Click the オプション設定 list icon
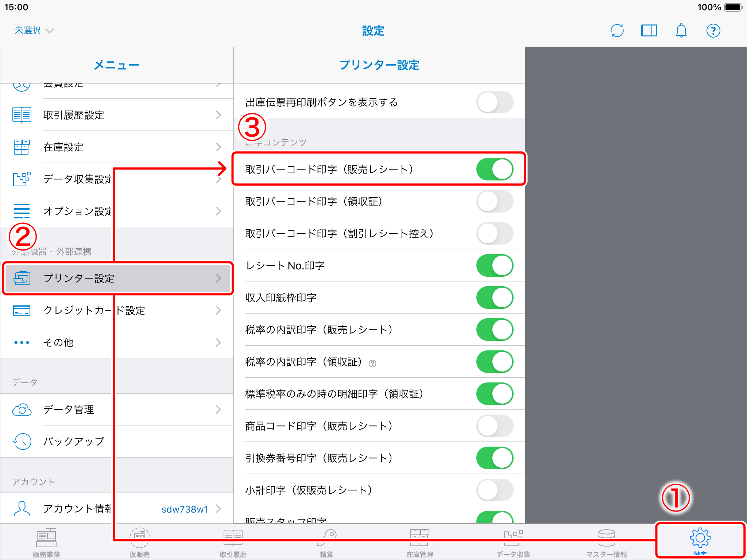 click(22, 211)
